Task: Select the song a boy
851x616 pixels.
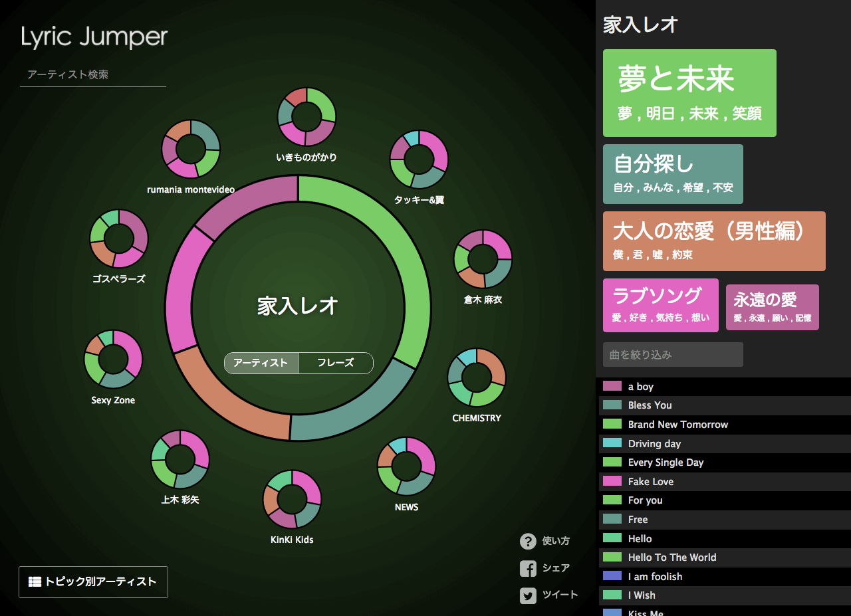Action: coord(723,387)
